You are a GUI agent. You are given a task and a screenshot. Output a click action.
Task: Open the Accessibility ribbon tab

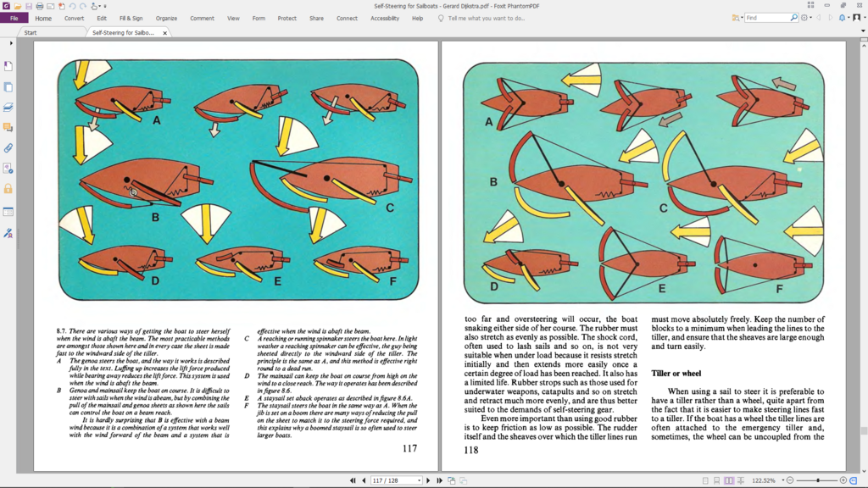pos(385,19)
